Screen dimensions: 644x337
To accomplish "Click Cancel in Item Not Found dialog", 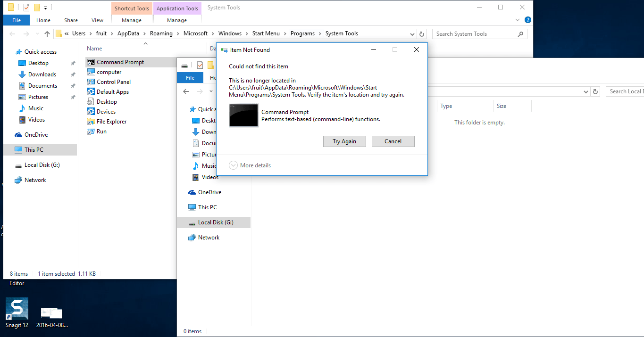I will click(393, 141).
